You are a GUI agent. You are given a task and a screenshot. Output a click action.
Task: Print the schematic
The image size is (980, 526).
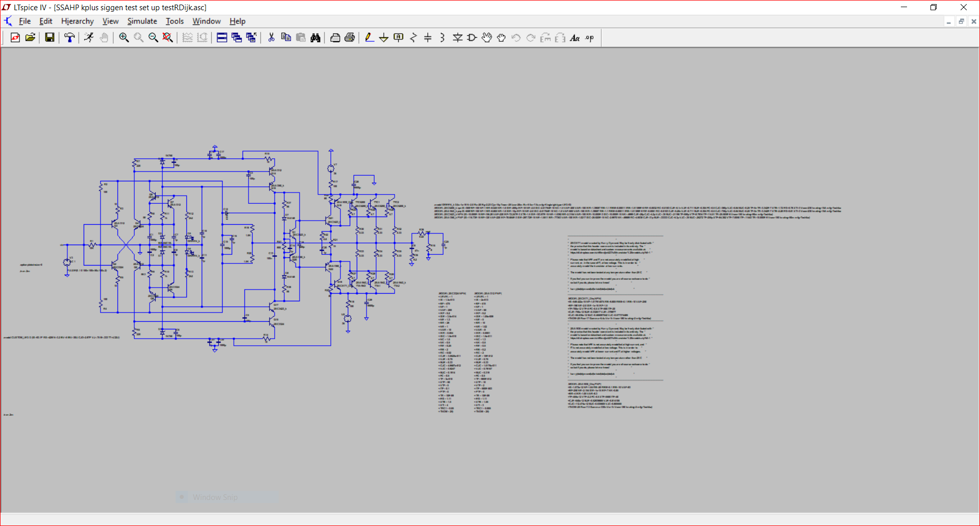point(350,38)
